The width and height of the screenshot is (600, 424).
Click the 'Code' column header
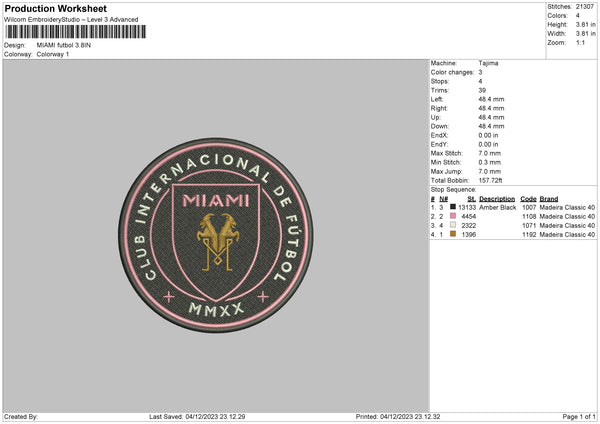pyautogui.click(x=528, y=199)
